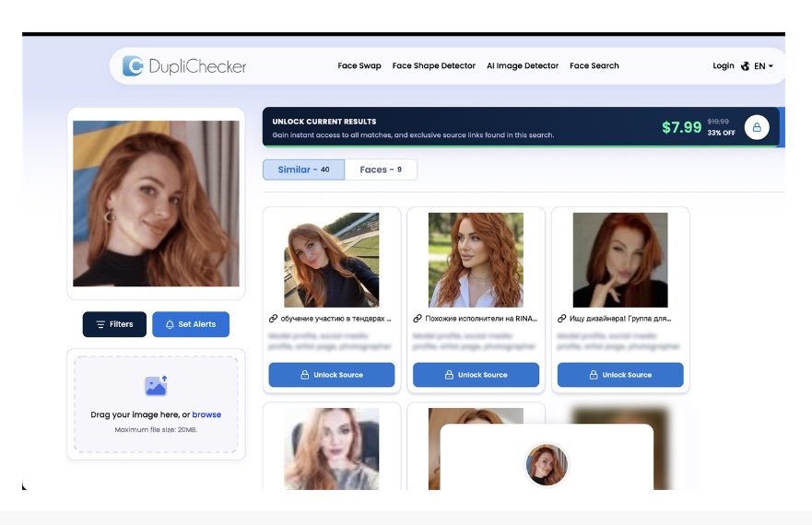
Task: Click the globe language icon
Action: click(x=746, y=65)
